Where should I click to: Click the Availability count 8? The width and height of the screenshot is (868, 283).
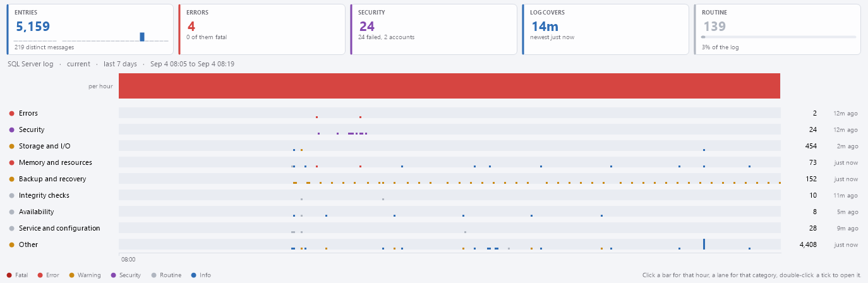point(815,212)
